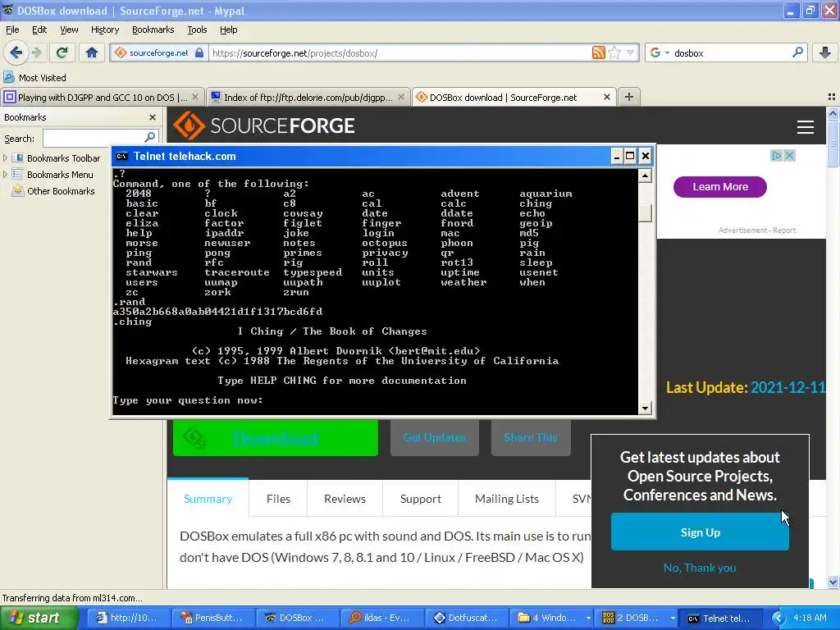Open the History menu

pyautogui.click(x=104, y=30)
